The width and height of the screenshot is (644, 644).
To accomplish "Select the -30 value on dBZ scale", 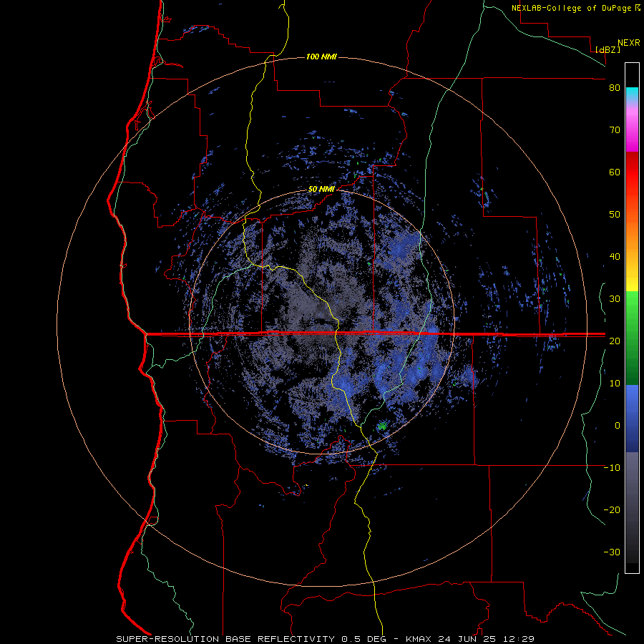I will click(x=612, y=552).
